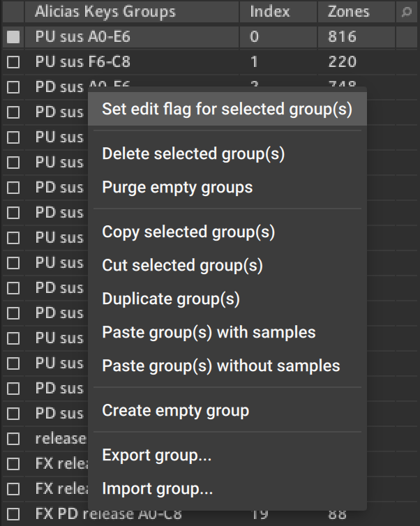
Task: Select the PU sus F6-C8 group row
Action: point(140,62)
